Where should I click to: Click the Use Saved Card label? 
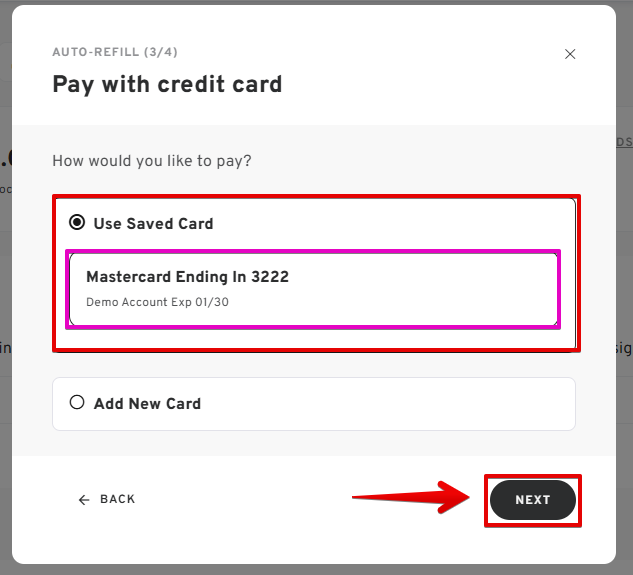point(153,224)
